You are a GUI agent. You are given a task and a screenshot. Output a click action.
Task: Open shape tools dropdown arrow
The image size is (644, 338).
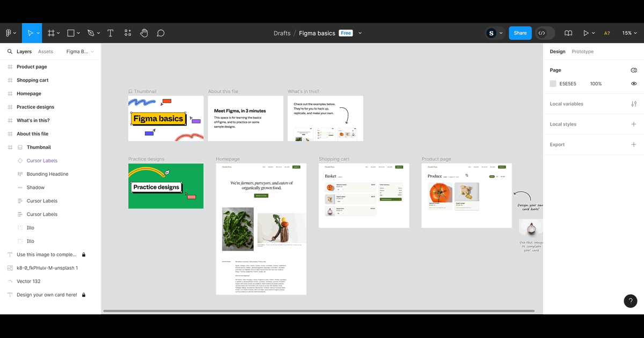pyautogui.click(x=78, y=33)
